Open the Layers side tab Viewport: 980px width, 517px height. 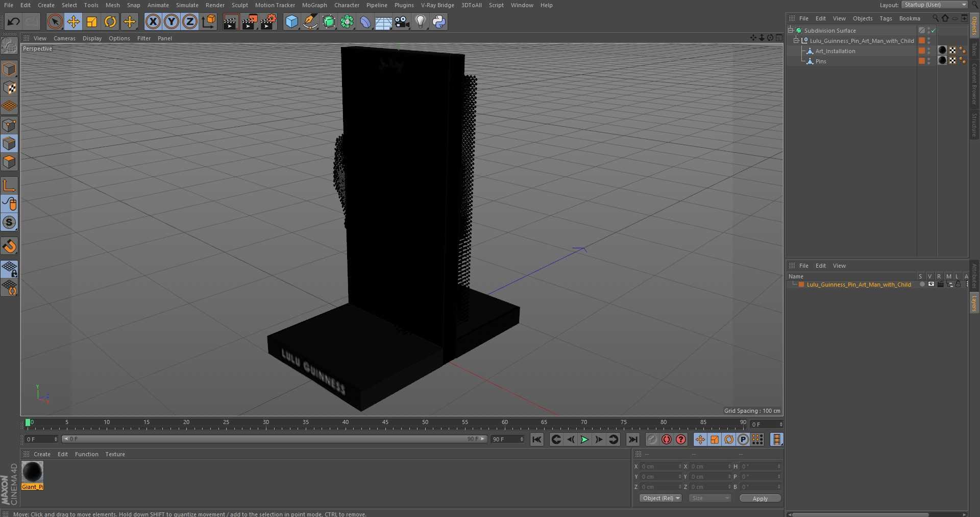click(x=974, y=303)
